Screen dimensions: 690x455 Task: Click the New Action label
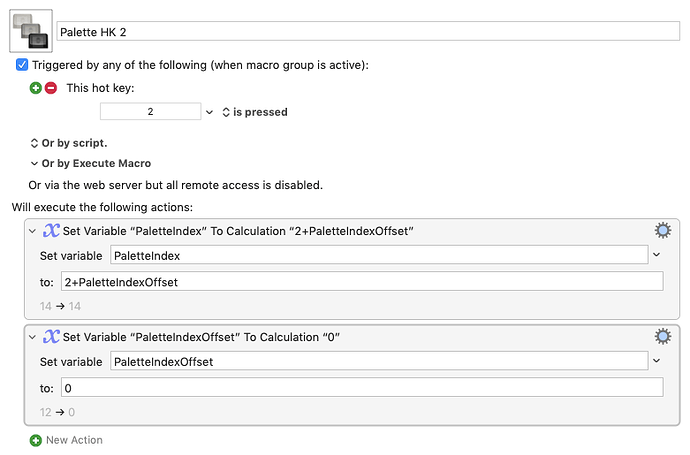point(74,440)
